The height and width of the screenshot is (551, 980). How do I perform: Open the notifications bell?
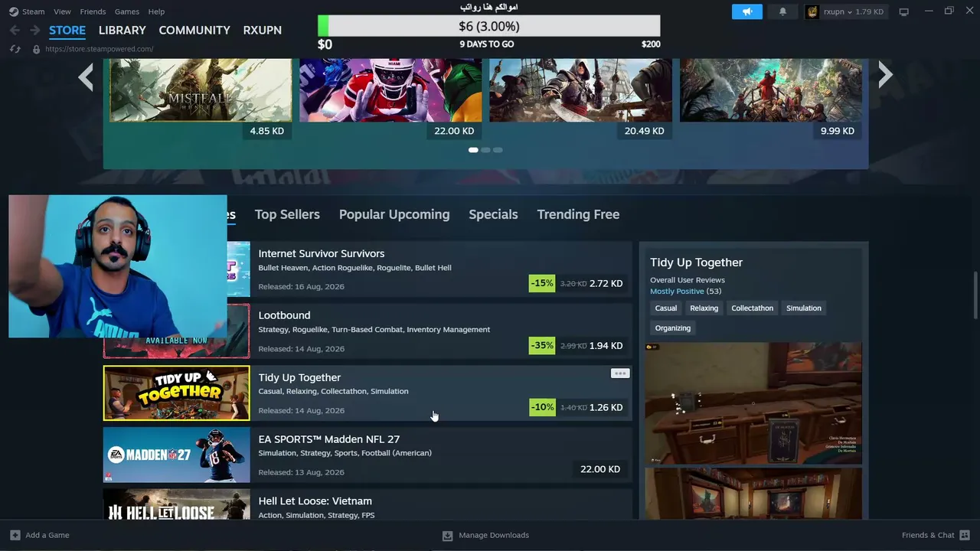782,11
